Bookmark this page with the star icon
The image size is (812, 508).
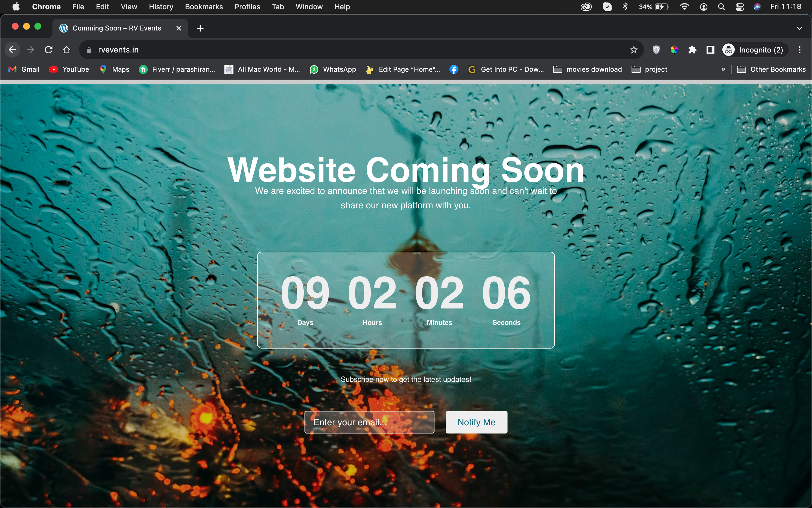(634, 50)
